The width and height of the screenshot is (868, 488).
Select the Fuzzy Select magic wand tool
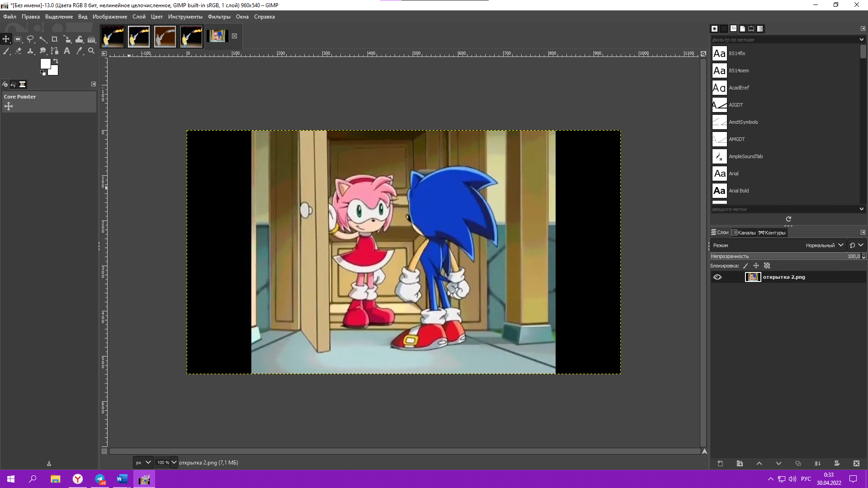pos(42,39)
